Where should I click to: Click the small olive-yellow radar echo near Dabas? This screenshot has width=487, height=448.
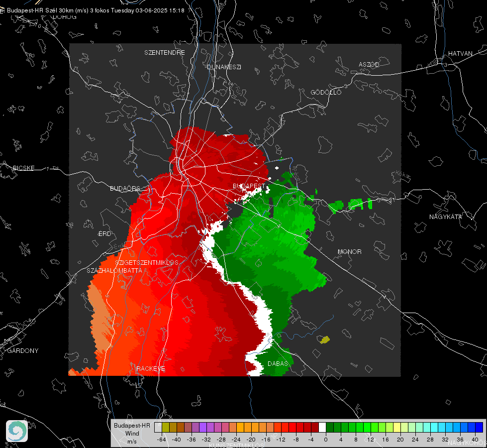click(325, 339)
